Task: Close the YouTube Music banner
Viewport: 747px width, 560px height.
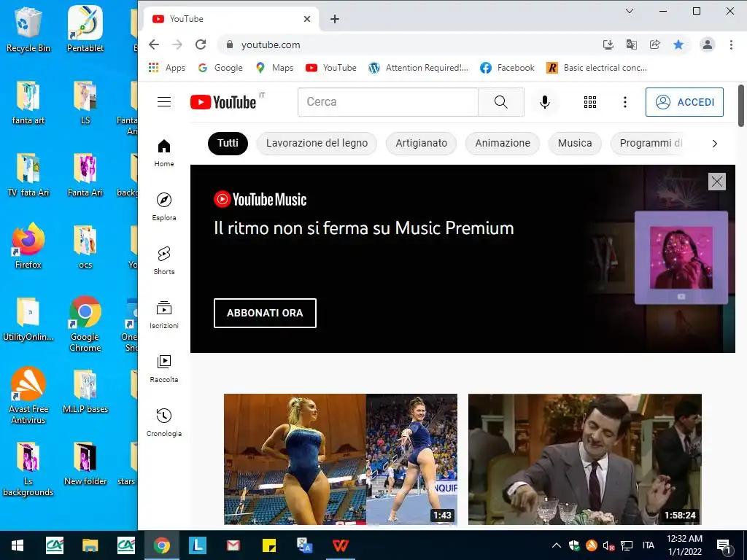Action: pos(716,182)
